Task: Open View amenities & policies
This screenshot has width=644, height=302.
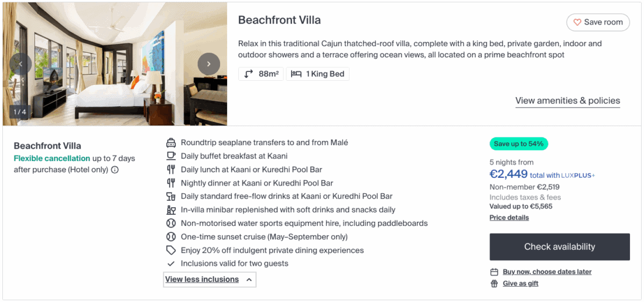Action: click(x=567, y=101)
